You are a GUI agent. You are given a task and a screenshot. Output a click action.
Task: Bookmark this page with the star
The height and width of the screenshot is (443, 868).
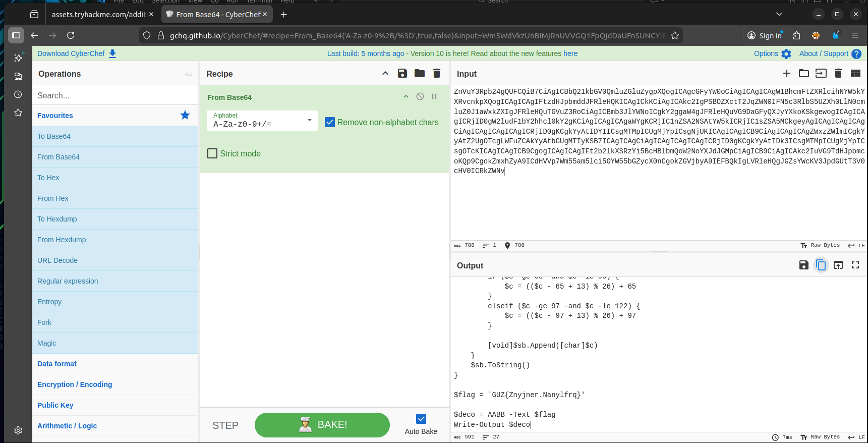(675, 35)
